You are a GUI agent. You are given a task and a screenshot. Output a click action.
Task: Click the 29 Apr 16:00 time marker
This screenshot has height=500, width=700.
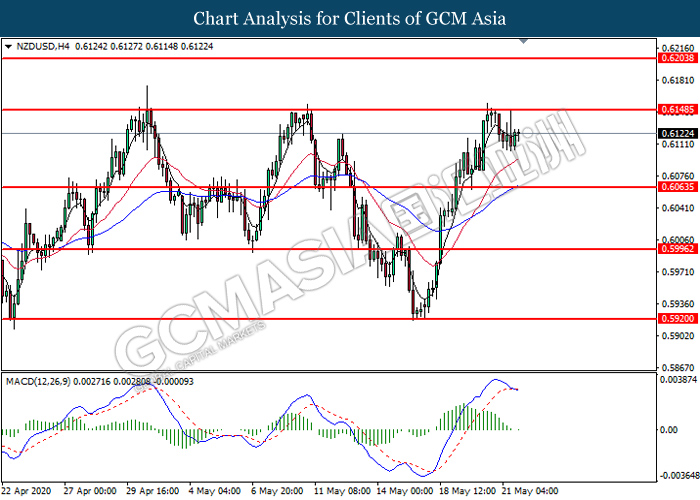coord(153,491)
